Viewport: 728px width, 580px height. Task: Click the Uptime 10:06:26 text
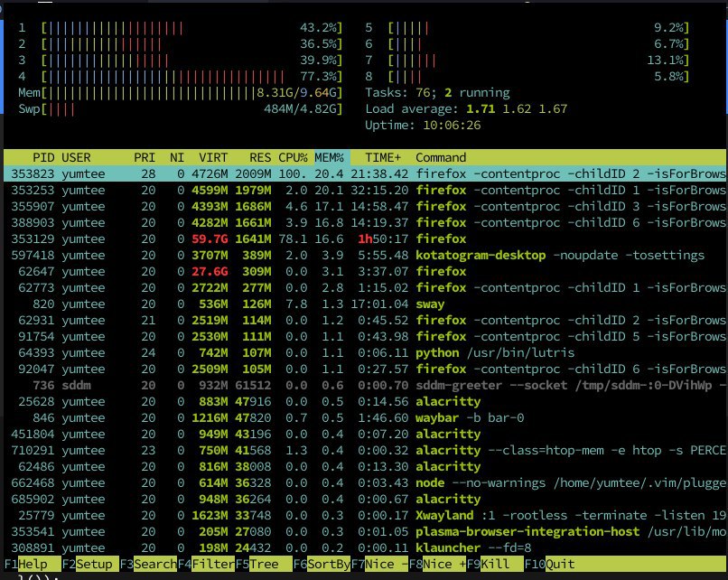click(x=423, y=125)
